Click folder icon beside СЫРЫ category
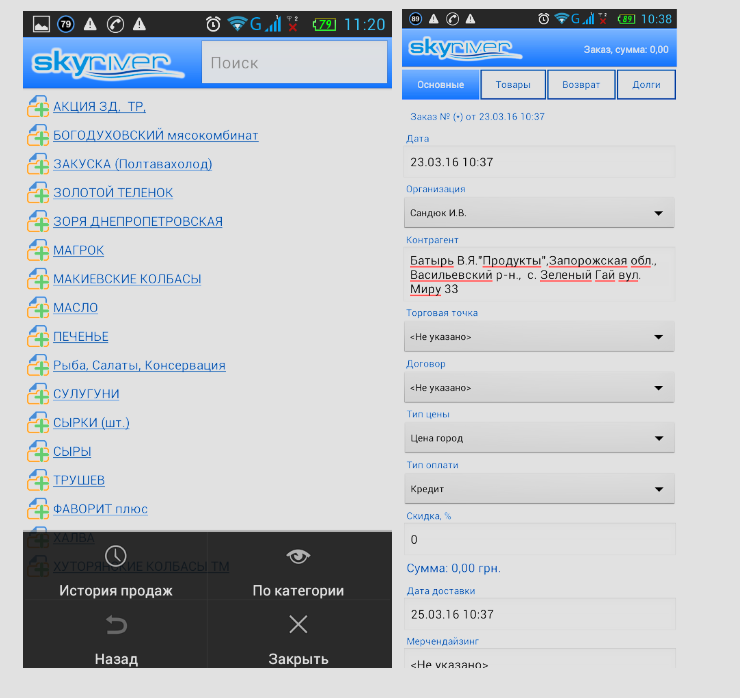 click(x=38, y=452)
